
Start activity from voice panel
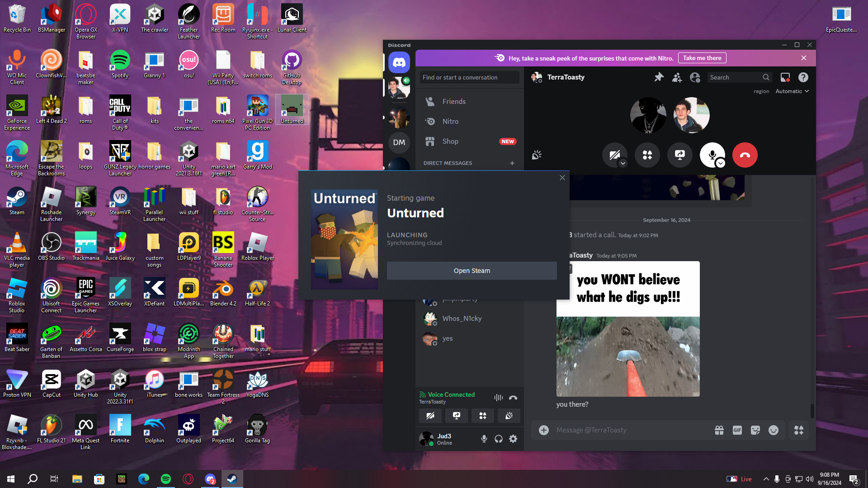click(x=483, y=416)
